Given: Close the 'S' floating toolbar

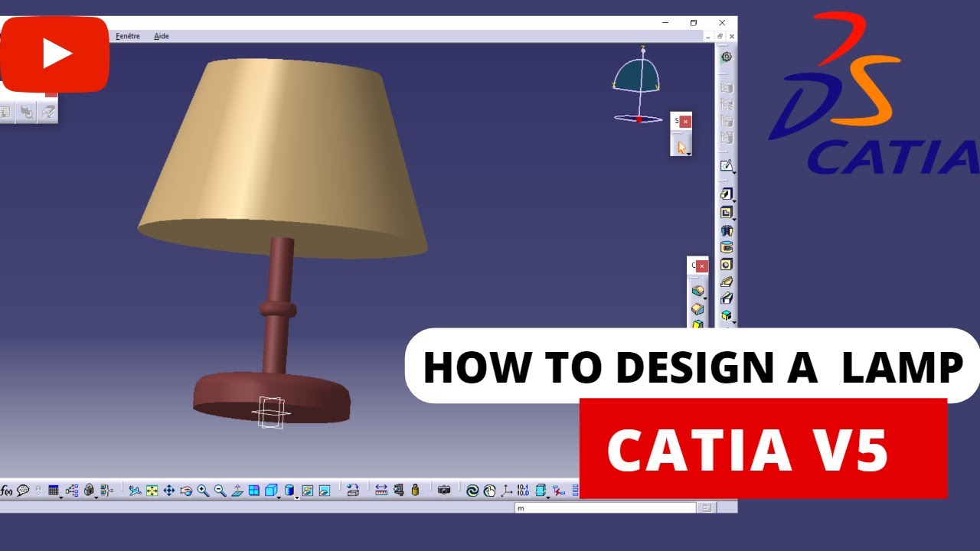Looking at the screenshot, I should click(685, 122).
